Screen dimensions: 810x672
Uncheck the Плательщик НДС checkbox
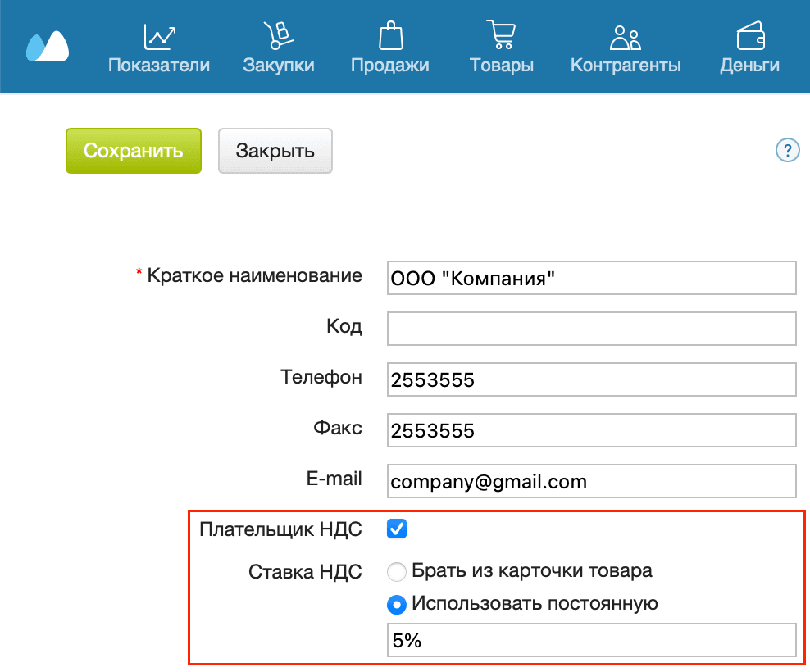pos(397,529)
